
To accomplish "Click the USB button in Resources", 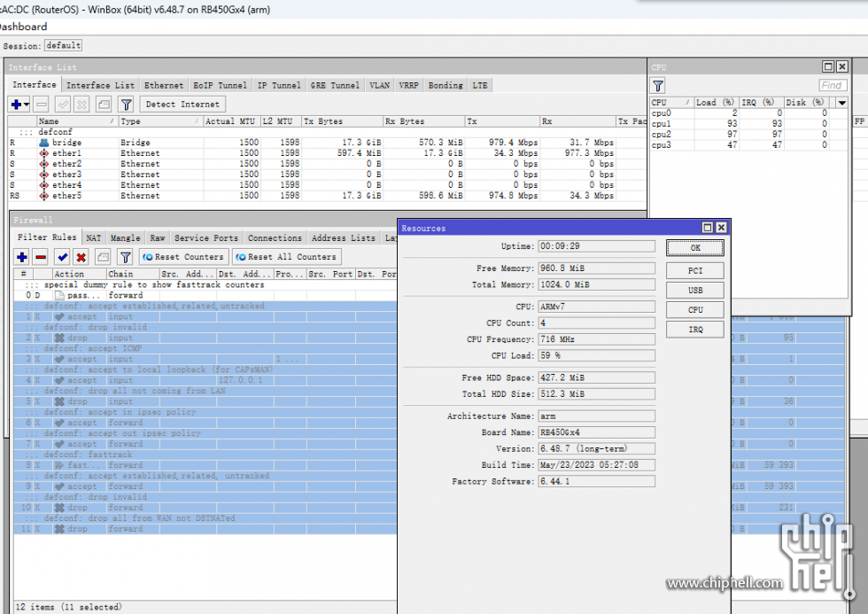I will [x=695, y=290].
